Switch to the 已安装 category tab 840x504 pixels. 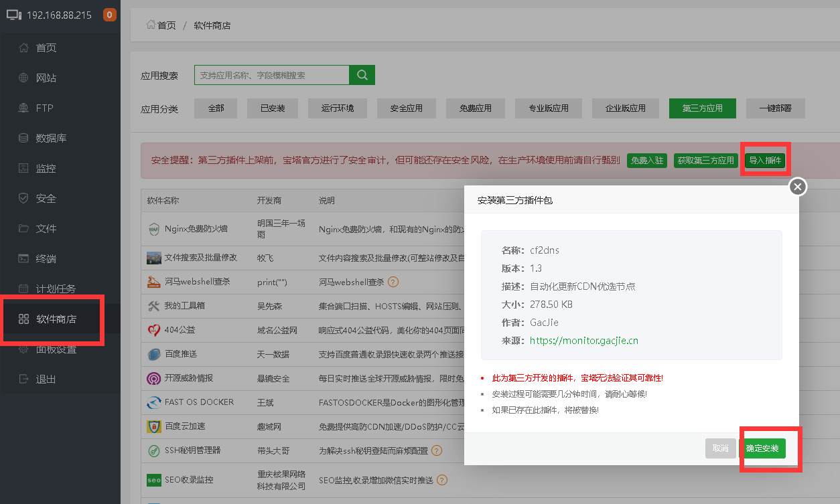pos(272,108)
